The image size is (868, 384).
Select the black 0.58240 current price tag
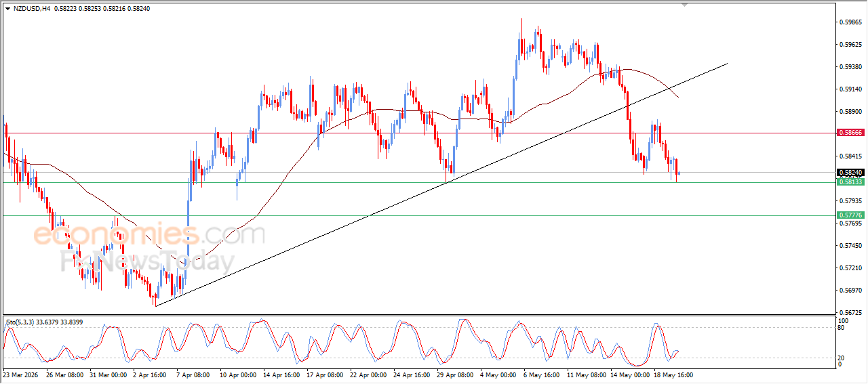point(850,173)
